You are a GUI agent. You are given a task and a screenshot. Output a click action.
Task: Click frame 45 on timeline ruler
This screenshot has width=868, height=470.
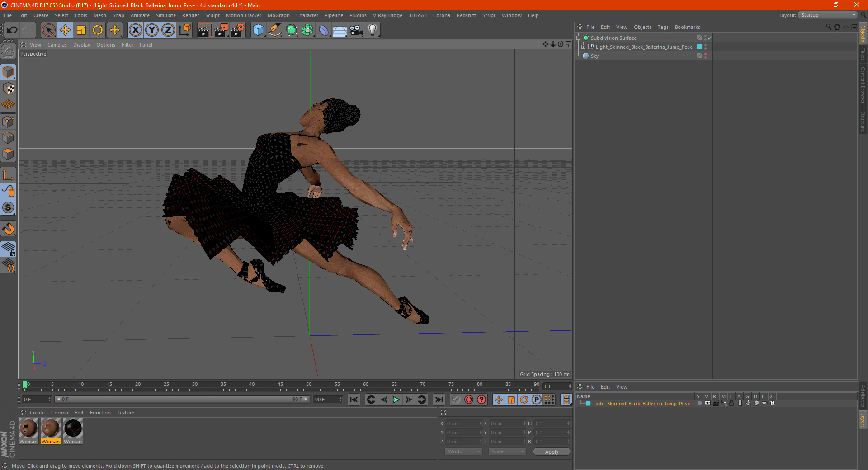point(280,385)
